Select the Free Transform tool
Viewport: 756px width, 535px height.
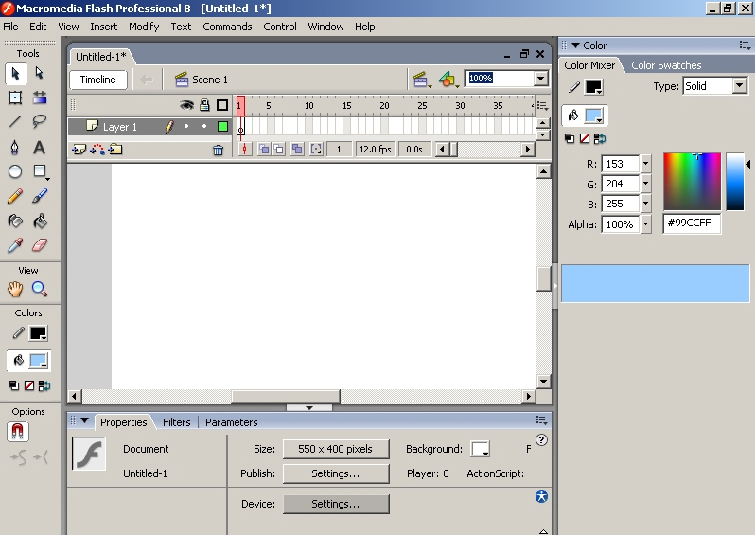coord(15,98)
